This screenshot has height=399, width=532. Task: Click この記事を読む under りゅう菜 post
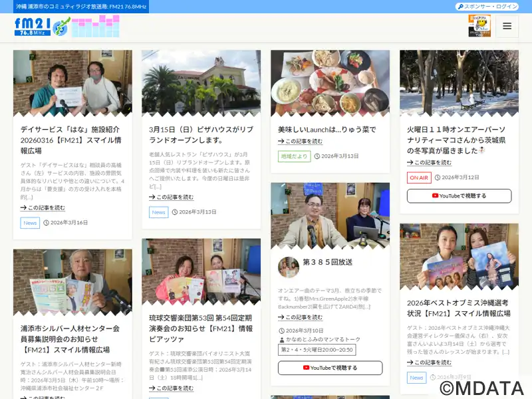(301, 141)
